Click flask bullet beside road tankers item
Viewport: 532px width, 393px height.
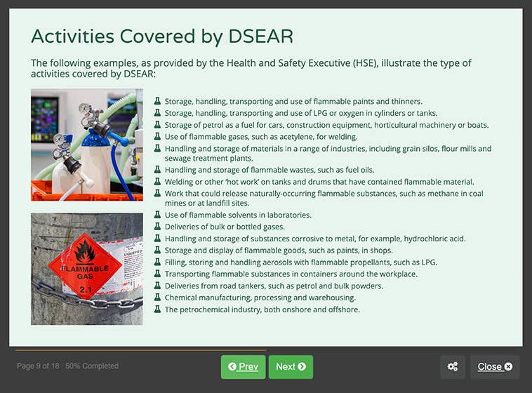[158, 286]
